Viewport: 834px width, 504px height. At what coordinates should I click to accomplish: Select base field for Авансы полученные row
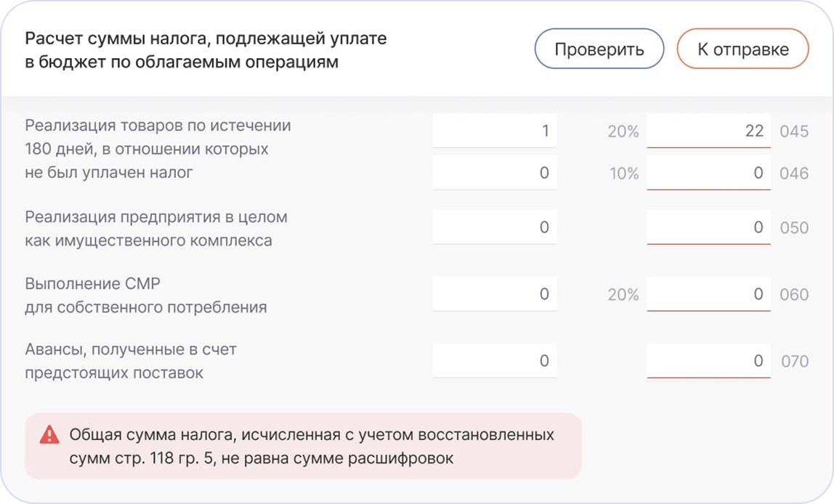coord(495,361)
